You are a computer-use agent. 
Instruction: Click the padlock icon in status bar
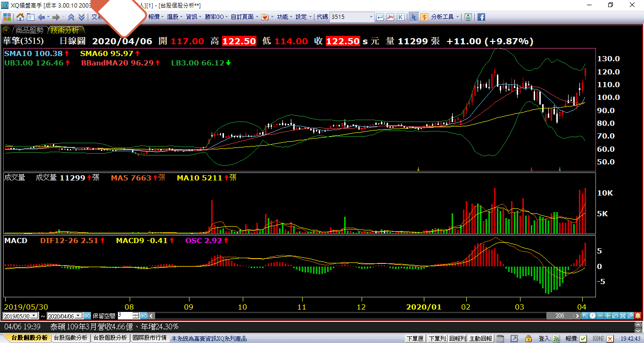point(528,338)
